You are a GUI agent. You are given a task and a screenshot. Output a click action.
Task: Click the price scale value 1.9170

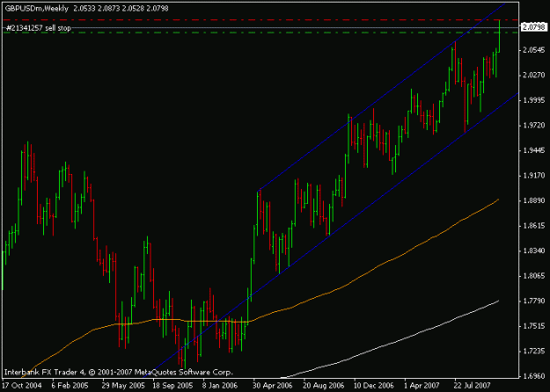click(534, 175)
